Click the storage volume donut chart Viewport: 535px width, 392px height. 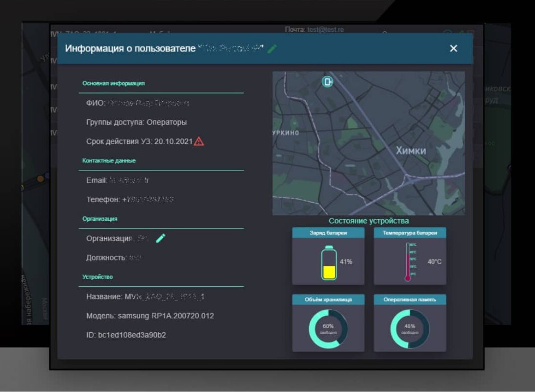click(328, 329)
